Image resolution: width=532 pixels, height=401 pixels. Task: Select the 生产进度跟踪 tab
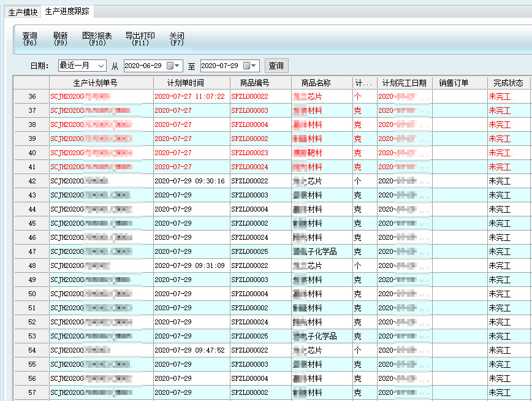coord(67,12)
